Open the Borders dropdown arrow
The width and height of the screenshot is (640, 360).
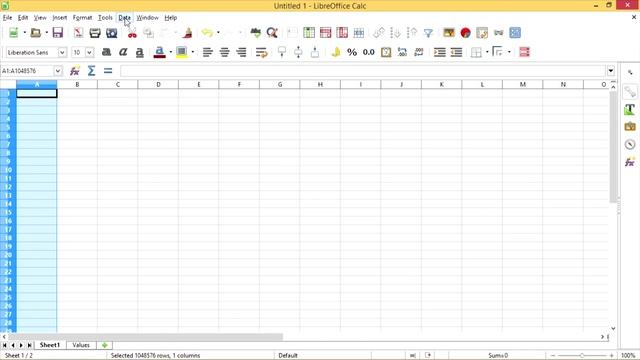487,52
